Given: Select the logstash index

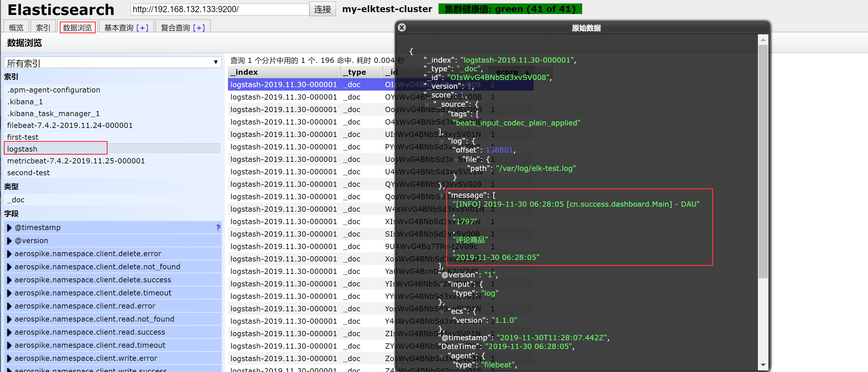Looking at the screenshot, I should point(113,149).
